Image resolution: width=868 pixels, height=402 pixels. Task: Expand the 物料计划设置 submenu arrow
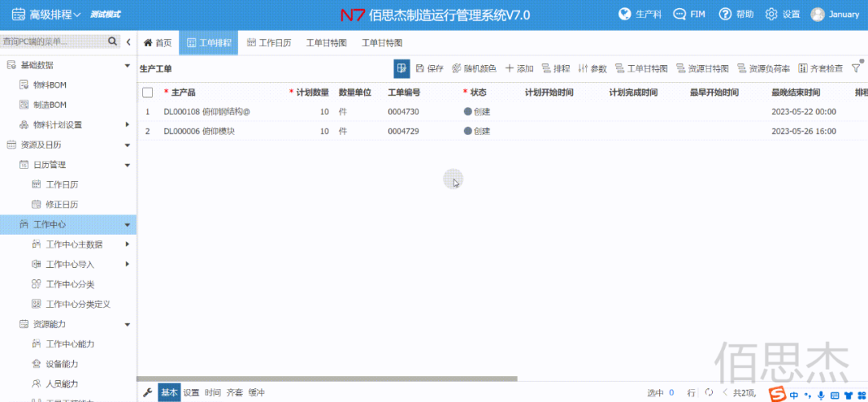coord(127,125)
